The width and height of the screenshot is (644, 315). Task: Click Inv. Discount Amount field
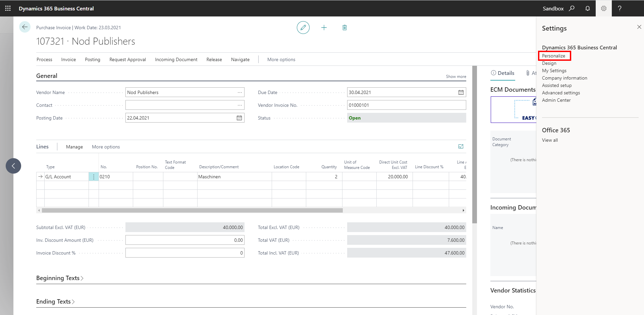(185, 240)
